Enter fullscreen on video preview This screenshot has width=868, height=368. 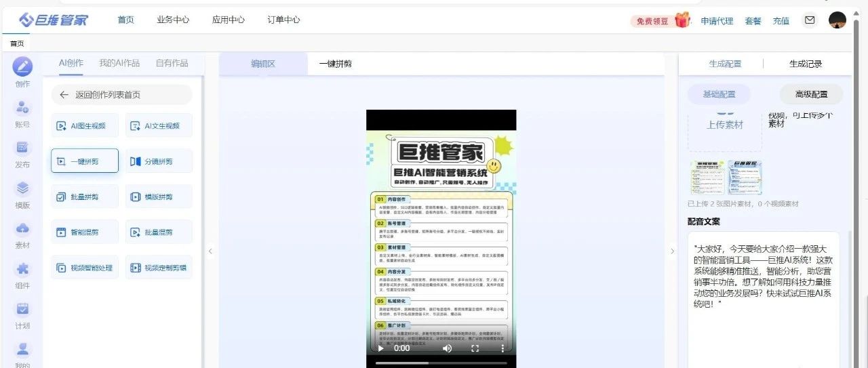[x=475, y=348]
